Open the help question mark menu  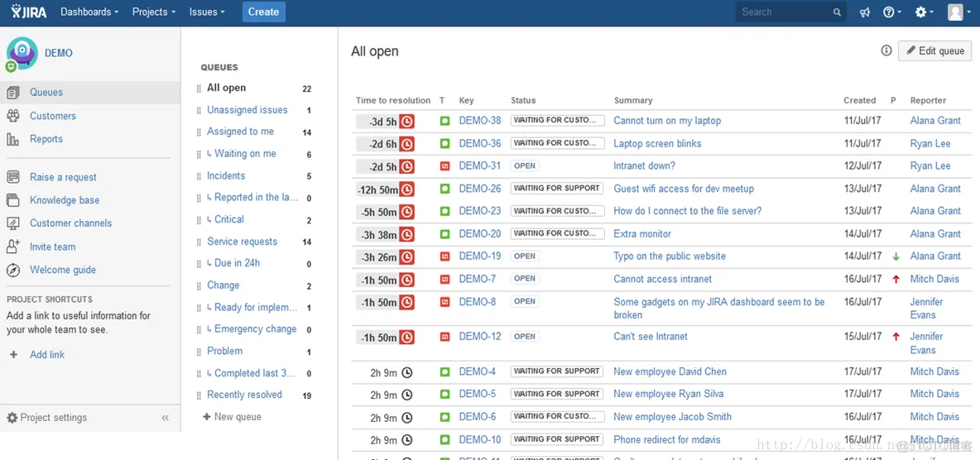point(892,12)
